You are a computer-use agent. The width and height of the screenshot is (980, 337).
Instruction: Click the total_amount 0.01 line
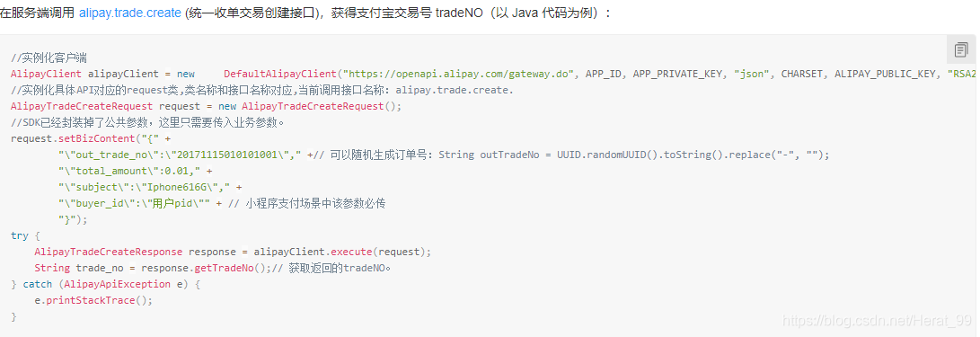[x=135, y=171]
